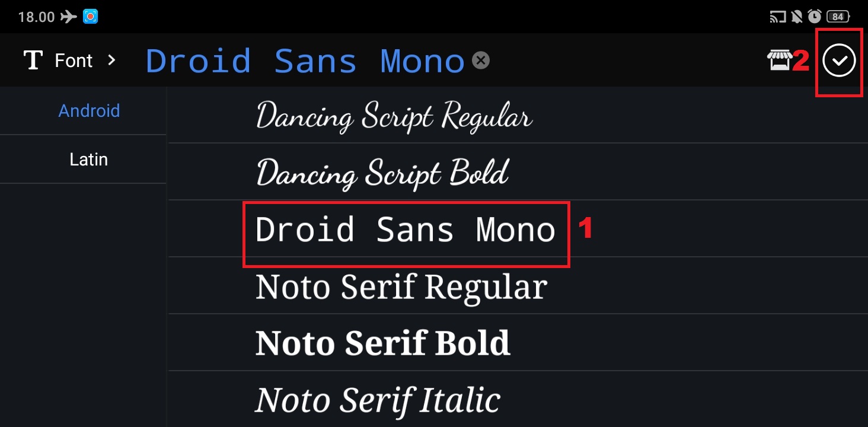Viewport: 868px width, 427px height.
Task: Expand the Font breadcrumb chevron
Action: (x=111, y=60)
